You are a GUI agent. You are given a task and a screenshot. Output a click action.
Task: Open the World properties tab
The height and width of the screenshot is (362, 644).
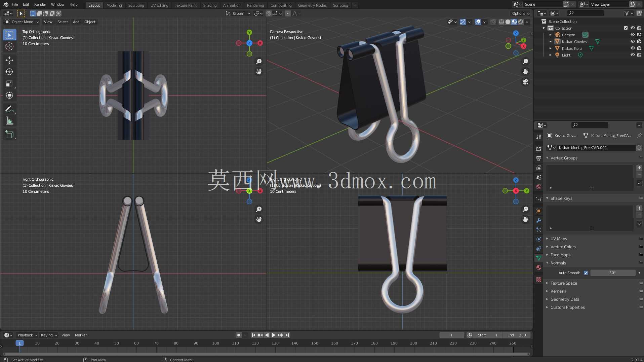[x=539, y=186]
